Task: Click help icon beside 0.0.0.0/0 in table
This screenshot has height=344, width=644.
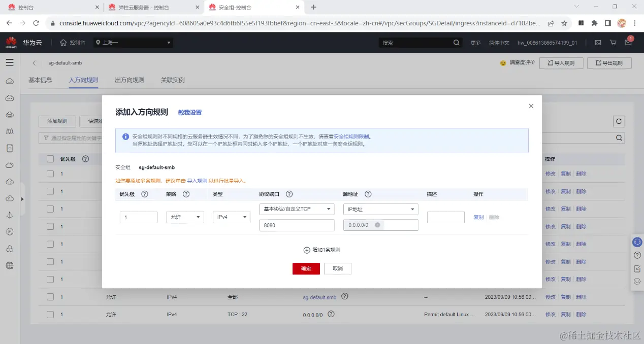Action: pyautogui.click(x=331, y=314)
